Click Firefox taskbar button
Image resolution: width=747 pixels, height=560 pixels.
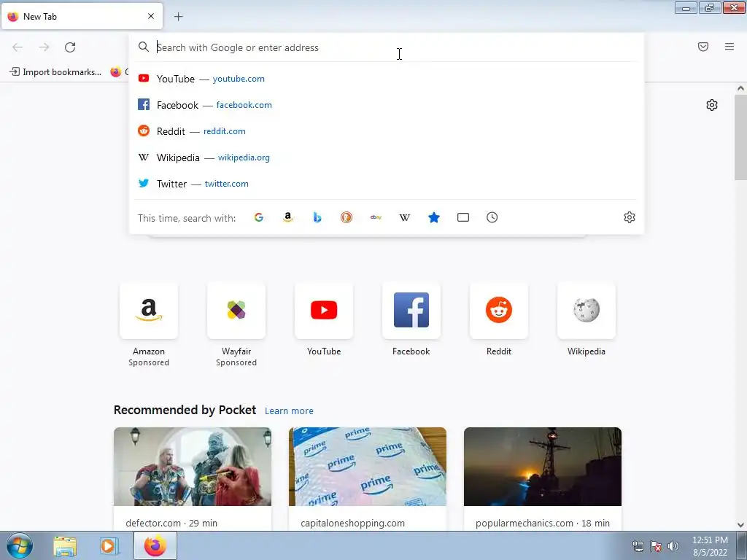point(155,546)
